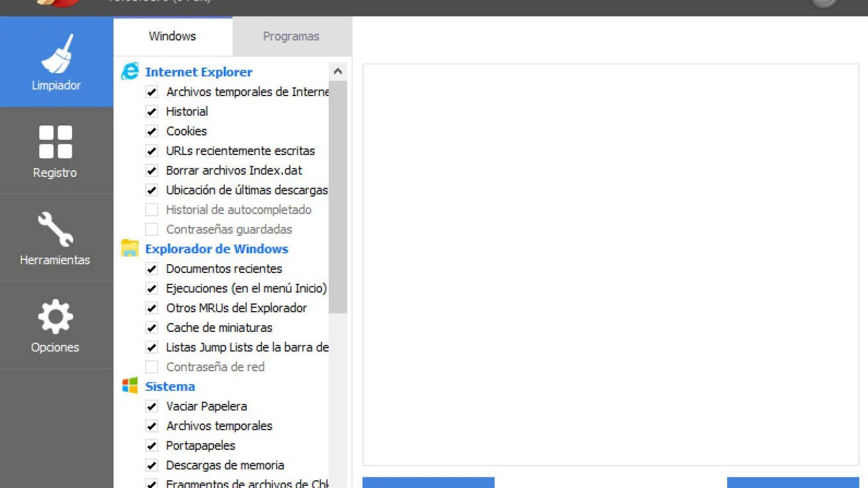Screen dimensions: 868x488
Task: Toggle the Vaciar Papelera checkbox
Action: click(x=152, y=406)
